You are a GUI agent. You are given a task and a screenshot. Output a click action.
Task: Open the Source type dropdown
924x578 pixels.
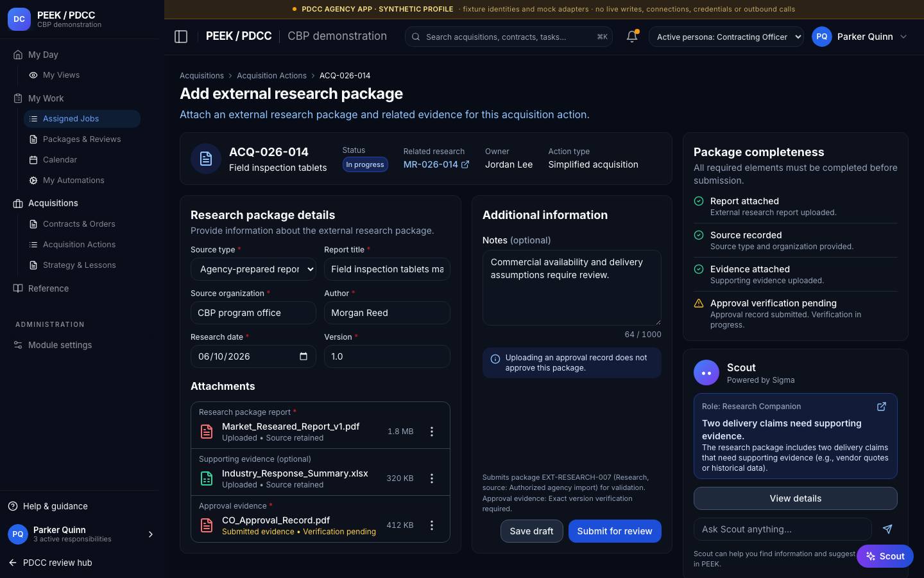[253, 269]
